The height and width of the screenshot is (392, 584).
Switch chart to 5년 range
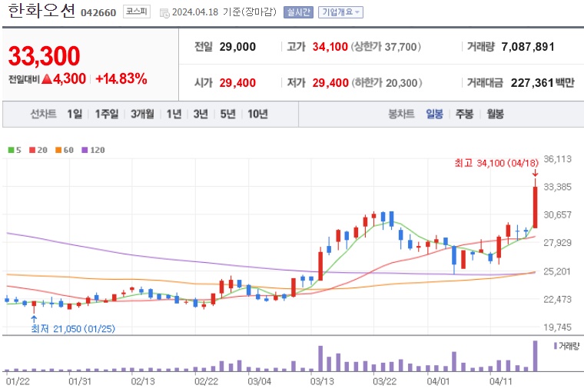point(228,114)
